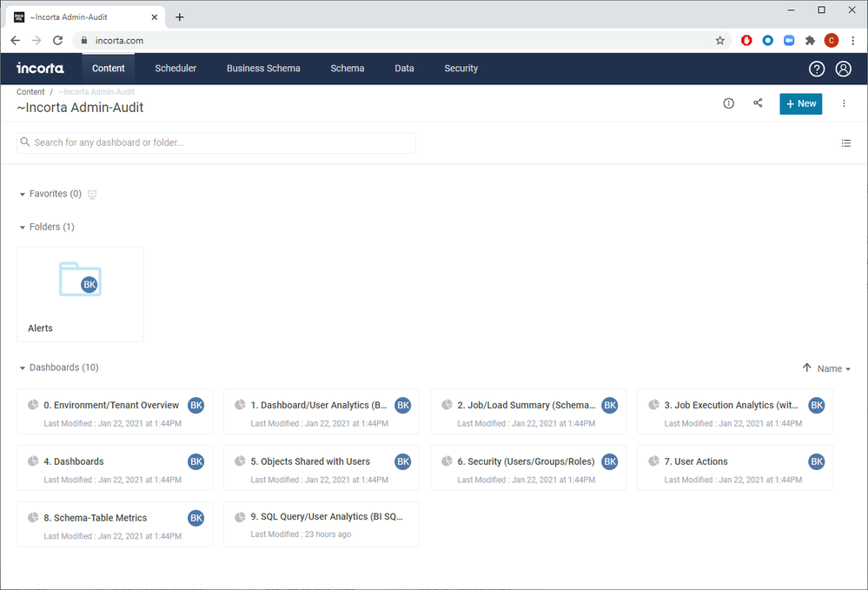The height and width of the screenshot is (590, 868).
Task: Click the presentation icon beside Favorites
Action: 92,195
